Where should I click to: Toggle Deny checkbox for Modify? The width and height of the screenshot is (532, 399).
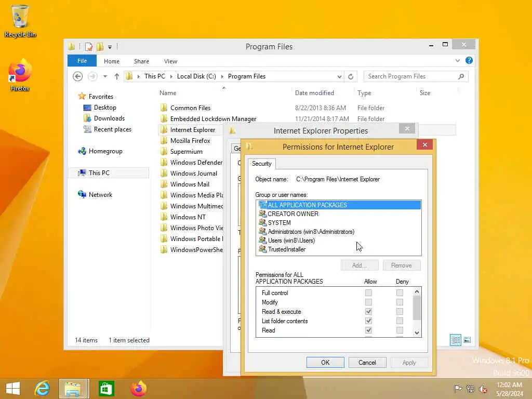[400, 302]
